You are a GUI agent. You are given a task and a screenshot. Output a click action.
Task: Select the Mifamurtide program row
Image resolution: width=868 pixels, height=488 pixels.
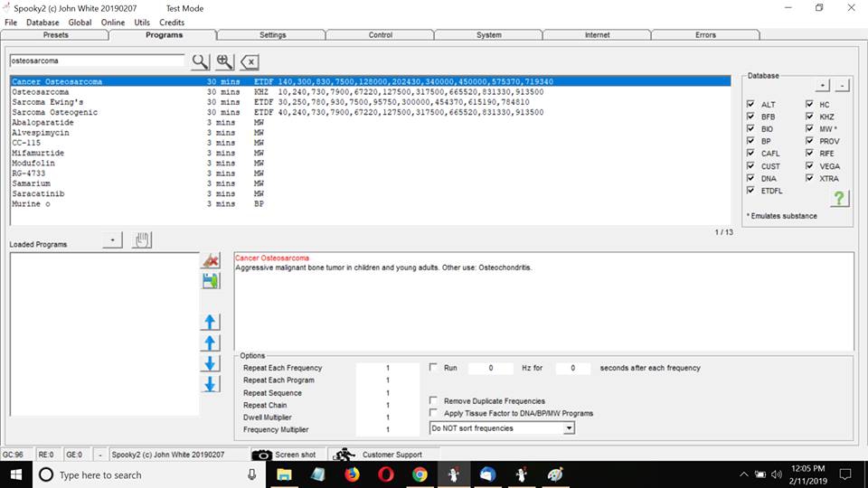click(x=370, y=153)
